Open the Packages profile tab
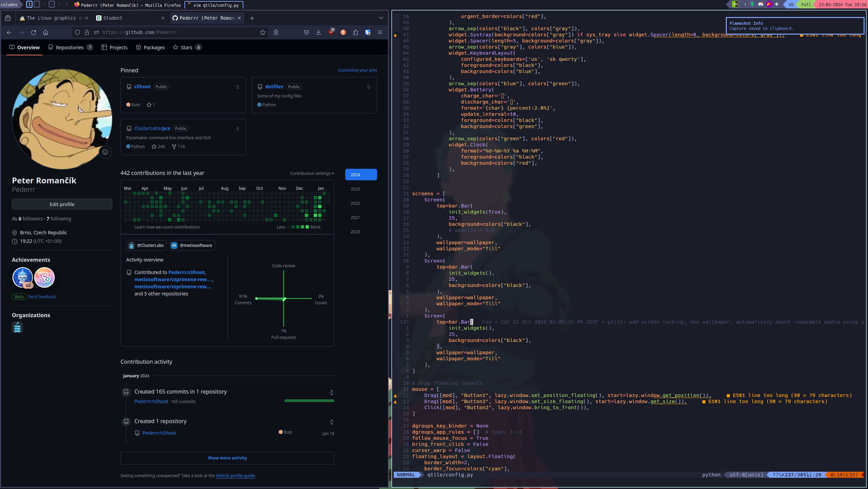Screen dimensions: 868x489 point(150,48)
